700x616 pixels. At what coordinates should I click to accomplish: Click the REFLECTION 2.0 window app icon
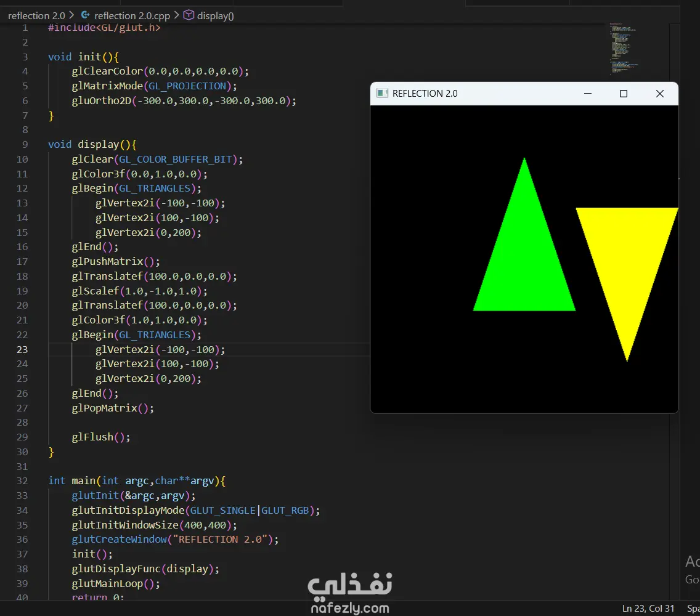click(382, 93)
